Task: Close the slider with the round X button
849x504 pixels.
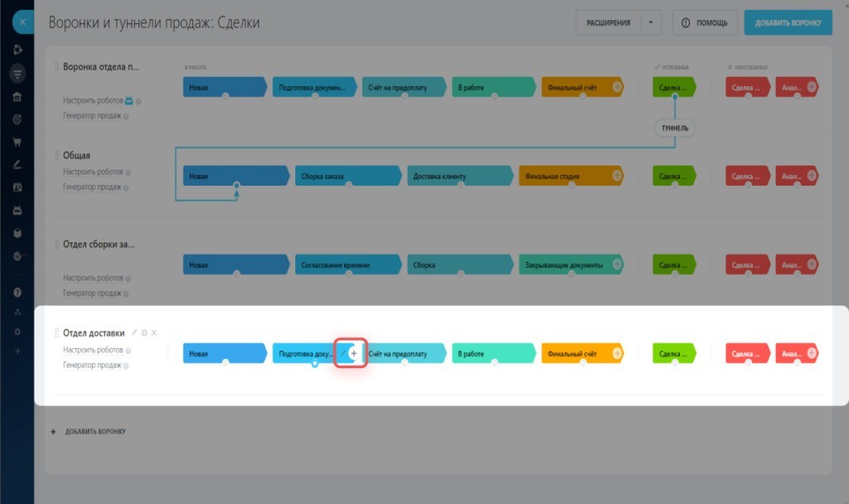Action: pos(22,22)
